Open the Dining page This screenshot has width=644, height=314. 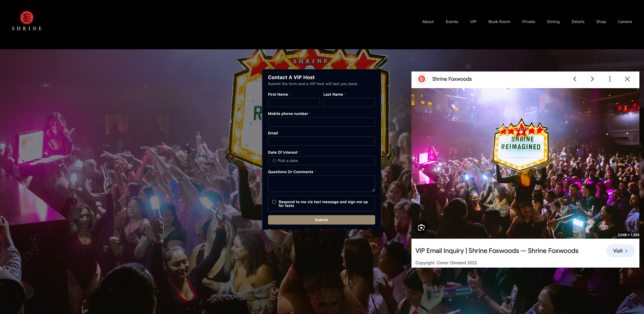[553, 22]
